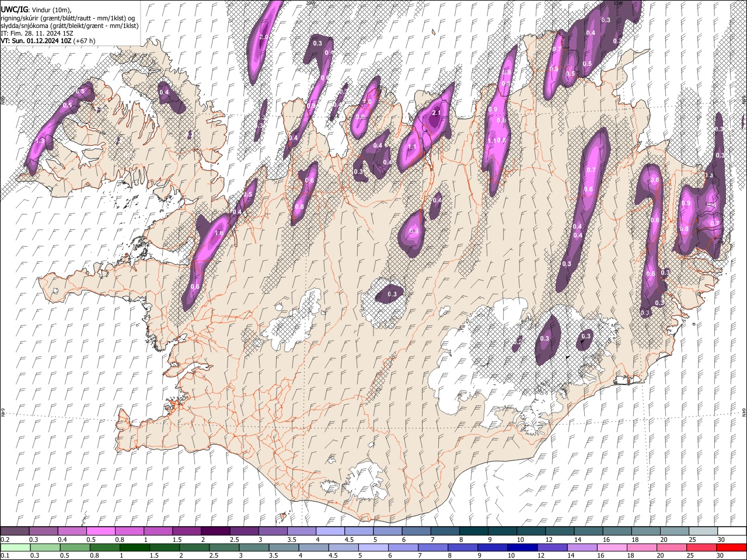Select the top-row legend swatch between 0.3 and 0.4

[x=44, y=531]
